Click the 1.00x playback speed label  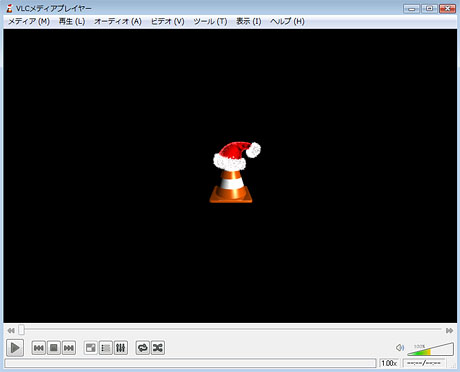pos(389,363)
